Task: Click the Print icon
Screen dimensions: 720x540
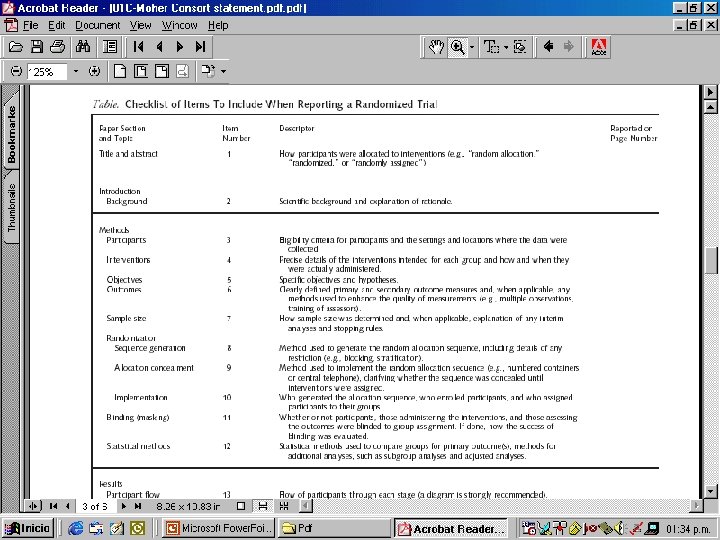Action: [58, 46]
